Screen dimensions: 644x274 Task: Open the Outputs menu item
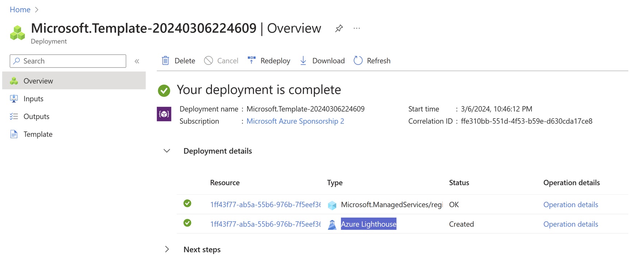pos(74,116)
